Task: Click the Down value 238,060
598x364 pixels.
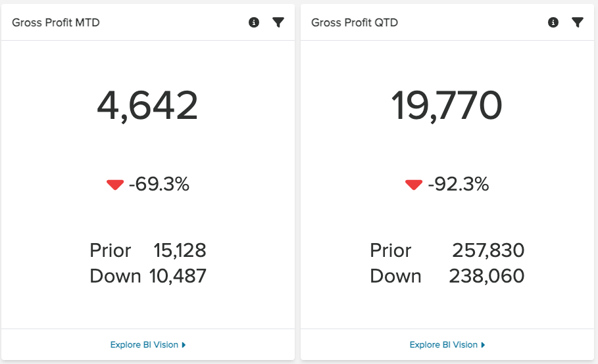Action: (x=487, y=276)
